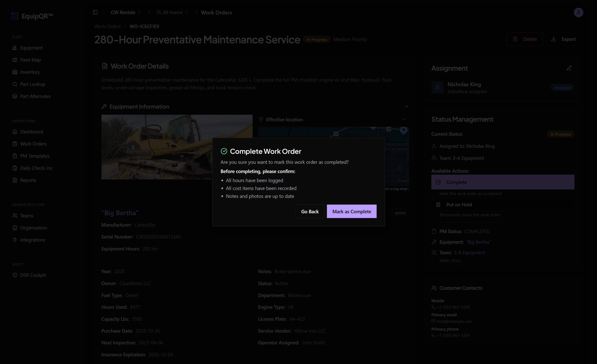The image size is (597, 364).
Task: Toggle the sidebar panel icon
Action: click(x=95, y=12)
